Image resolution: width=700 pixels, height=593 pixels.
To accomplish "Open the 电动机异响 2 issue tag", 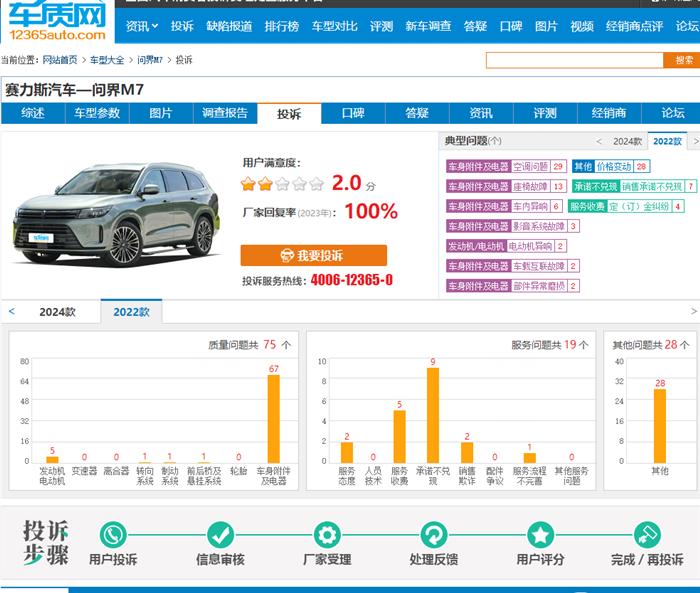I will [x=506, y=246].
